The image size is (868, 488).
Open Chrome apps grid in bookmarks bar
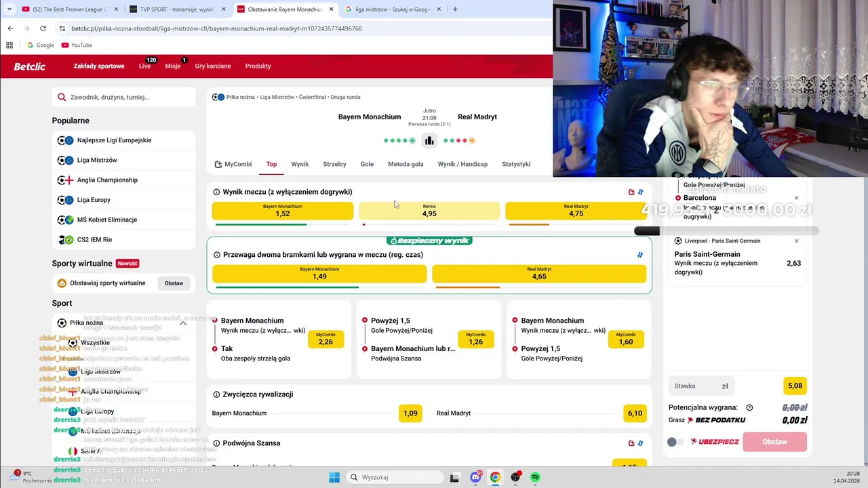point(9,45)
